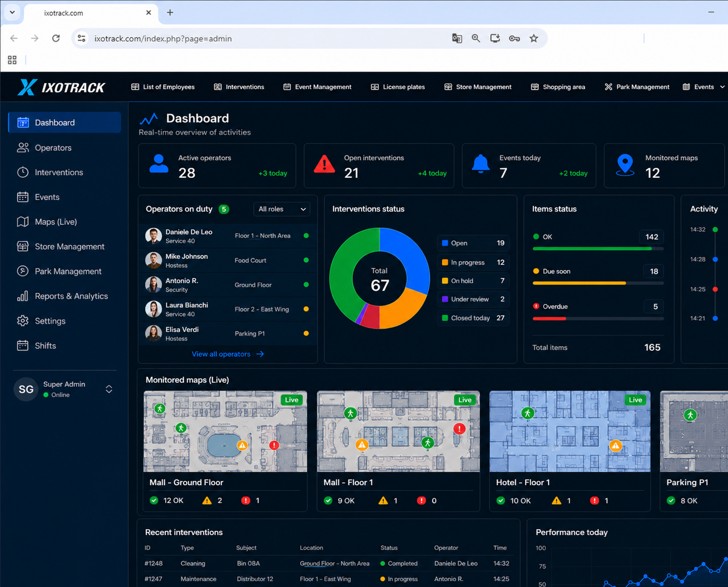728x587 pixels.
Task: Open the Hotel - Floor 1 map thumbnail
Action: [570, 432]
